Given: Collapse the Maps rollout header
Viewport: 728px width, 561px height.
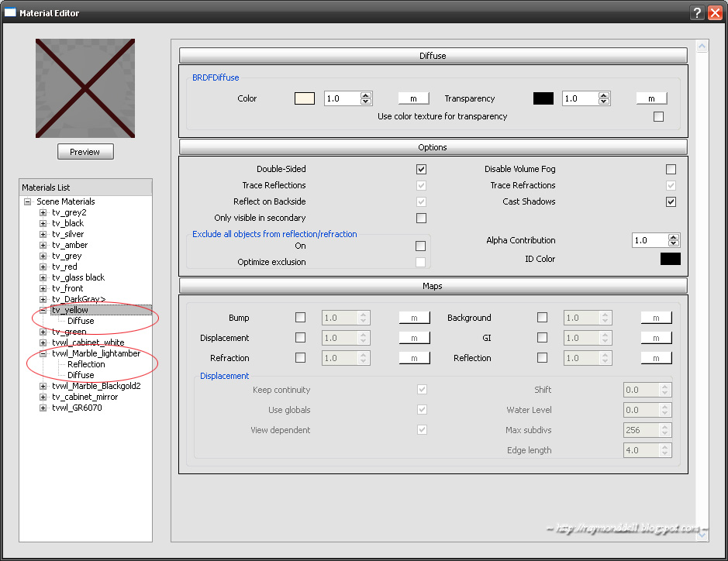Looking at the screenshot, I should (x=433, y=286).
